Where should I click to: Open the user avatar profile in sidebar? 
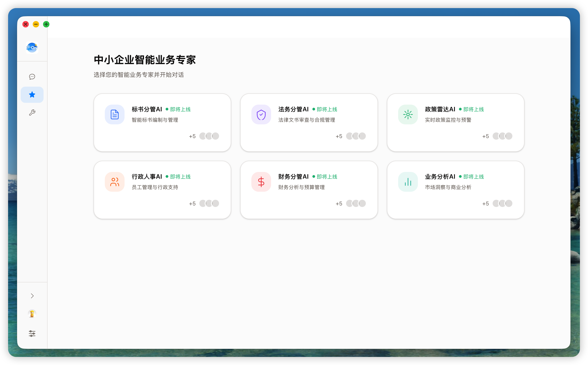(x=32, y=314)
